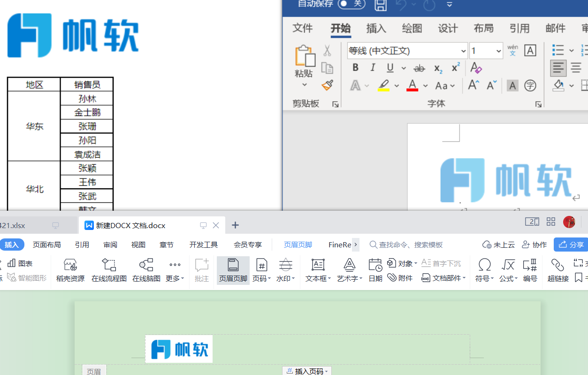Toggle Italic formatting in Word
Screen dimensions: 588x375
373,68
